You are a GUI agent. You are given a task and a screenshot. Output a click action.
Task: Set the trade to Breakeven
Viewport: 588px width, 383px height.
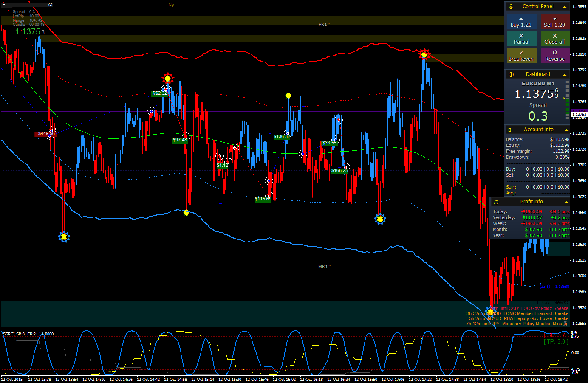point(521,56)
